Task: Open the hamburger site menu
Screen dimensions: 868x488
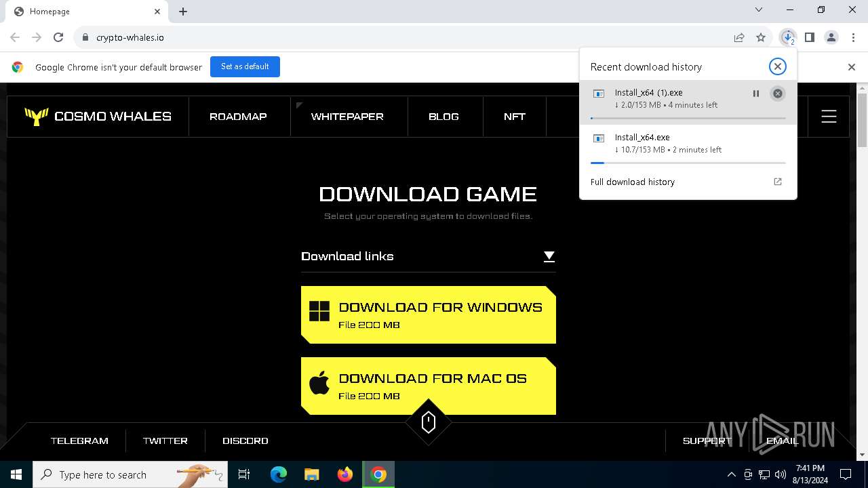Action: (x=829, y=117)
